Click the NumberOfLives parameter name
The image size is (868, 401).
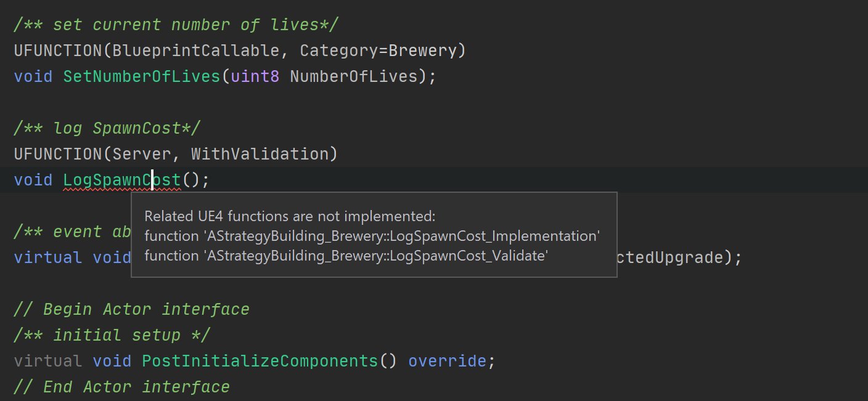point(353,76)
